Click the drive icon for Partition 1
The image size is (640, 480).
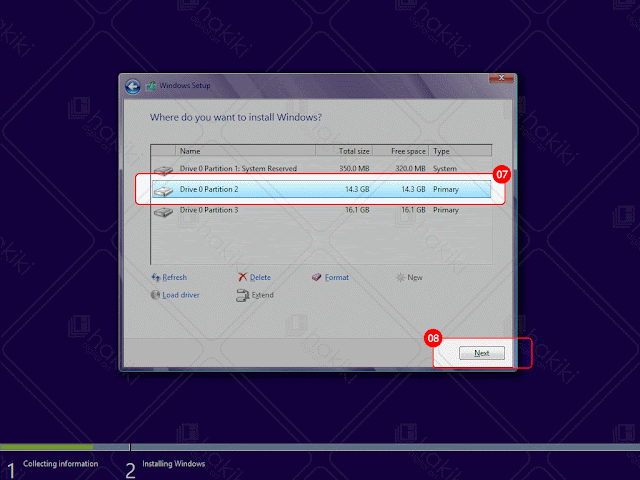click(x=163, y=170)
